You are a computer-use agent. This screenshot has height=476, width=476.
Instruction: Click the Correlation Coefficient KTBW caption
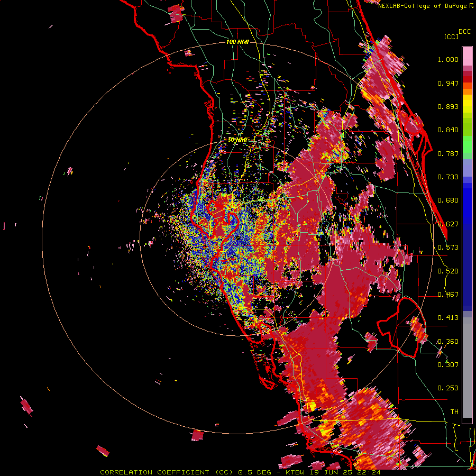coord(241,472)
